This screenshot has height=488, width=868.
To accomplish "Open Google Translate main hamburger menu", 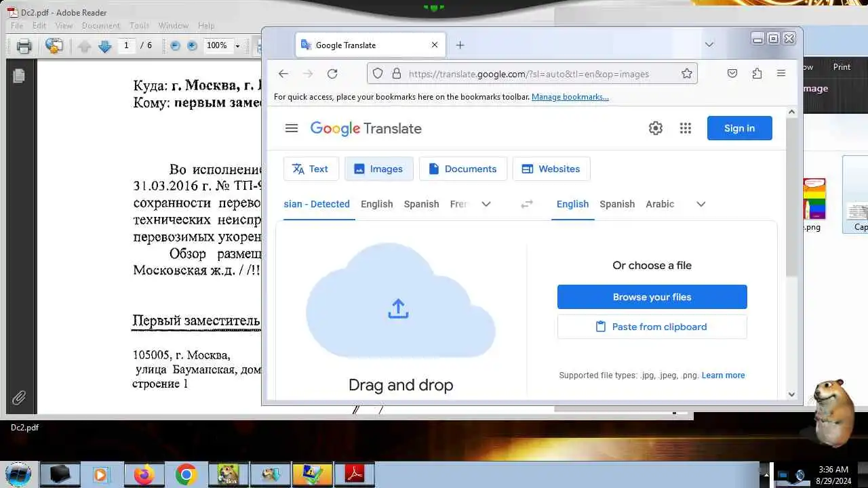I will (x=292, y=128).
